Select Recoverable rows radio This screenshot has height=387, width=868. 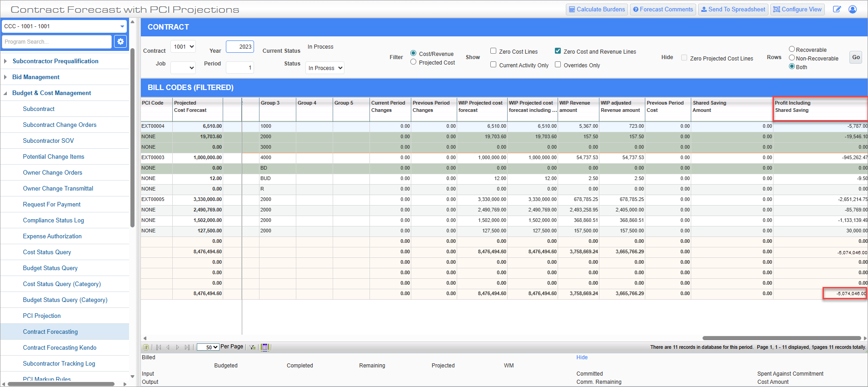point(792,49)
